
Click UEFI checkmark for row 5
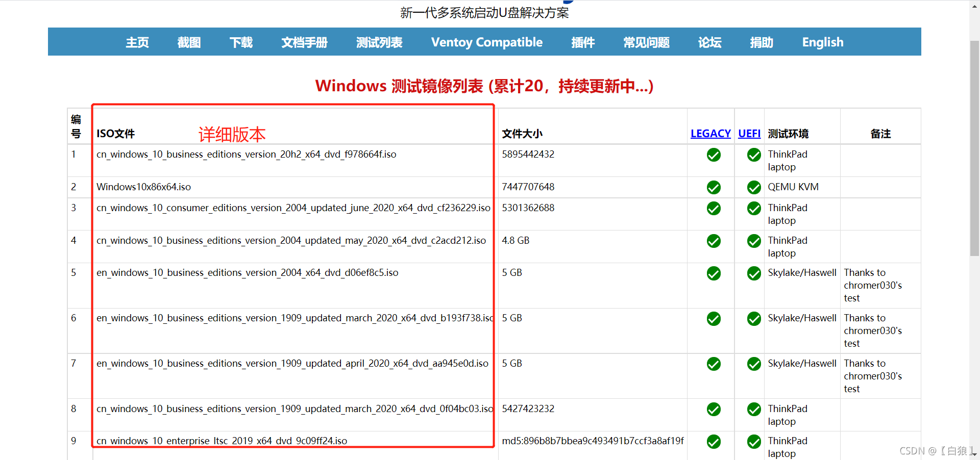pyautogui.click(x=754, y=273)
